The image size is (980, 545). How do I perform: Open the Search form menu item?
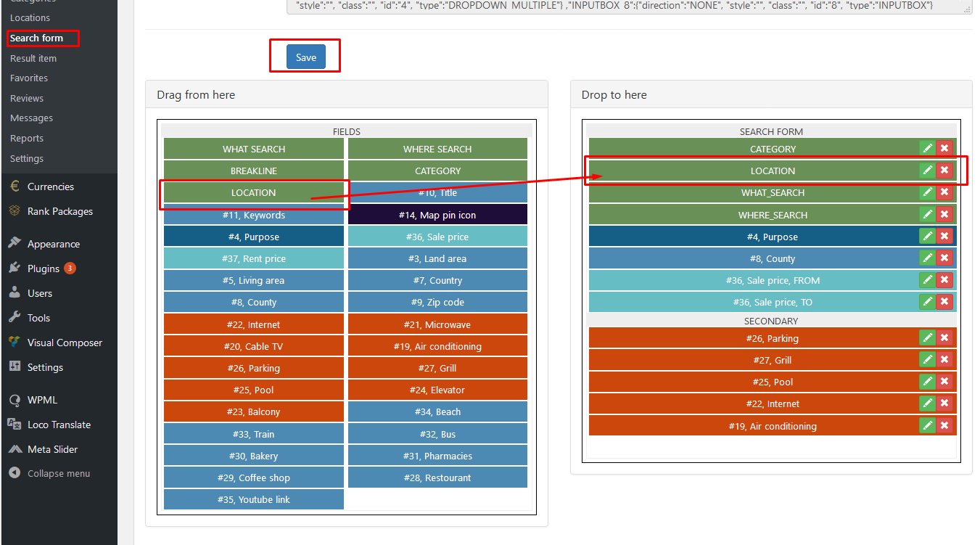pyautogui.click(x=37, y=38)
